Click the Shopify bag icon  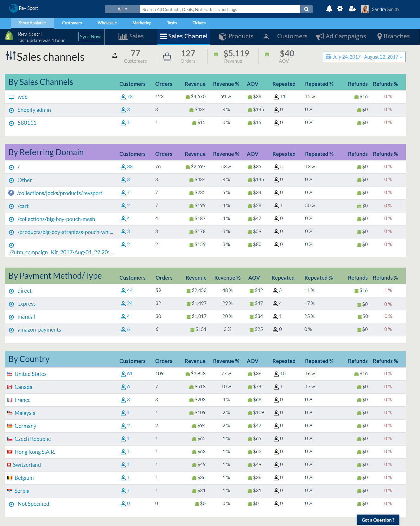[9, 36]
